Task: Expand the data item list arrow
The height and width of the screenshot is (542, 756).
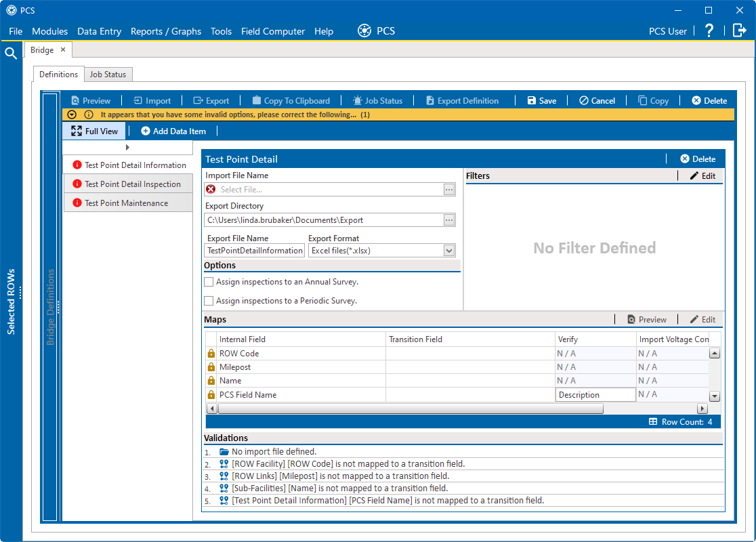Action: click(127, 147)
